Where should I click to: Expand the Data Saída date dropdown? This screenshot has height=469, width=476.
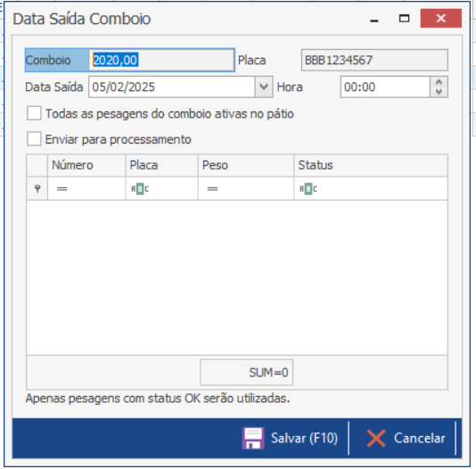(264, 86)
